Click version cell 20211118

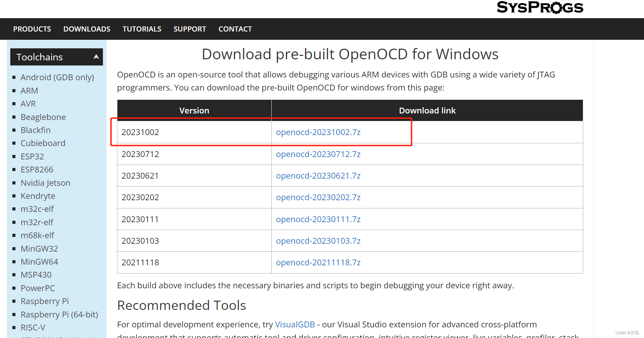(194, 263)
